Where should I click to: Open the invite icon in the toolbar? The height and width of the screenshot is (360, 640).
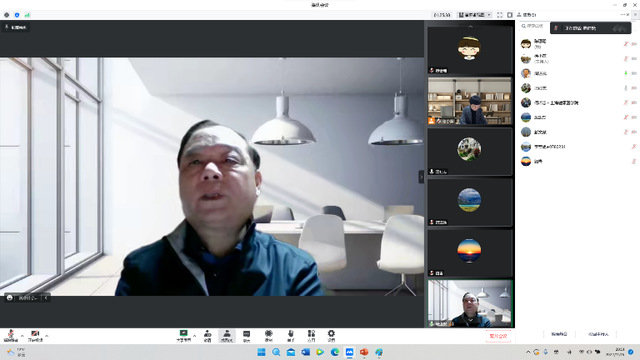[207, 336]
